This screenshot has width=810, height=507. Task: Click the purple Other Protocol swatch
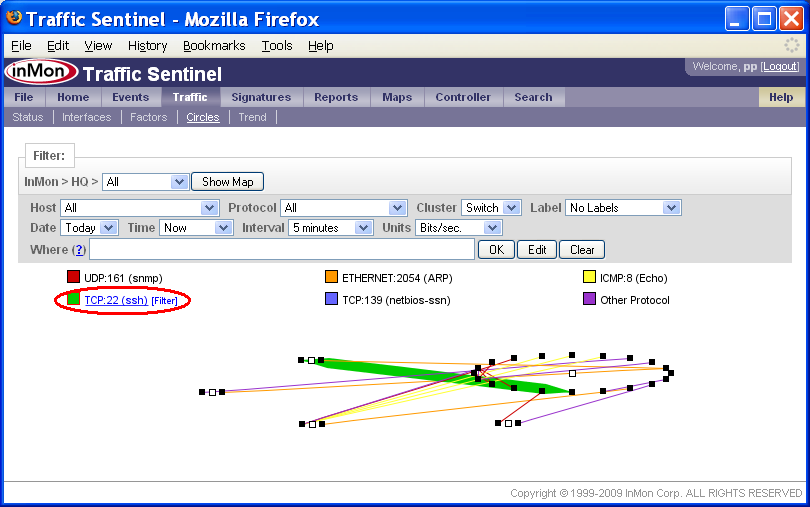[x=589, y=299]
